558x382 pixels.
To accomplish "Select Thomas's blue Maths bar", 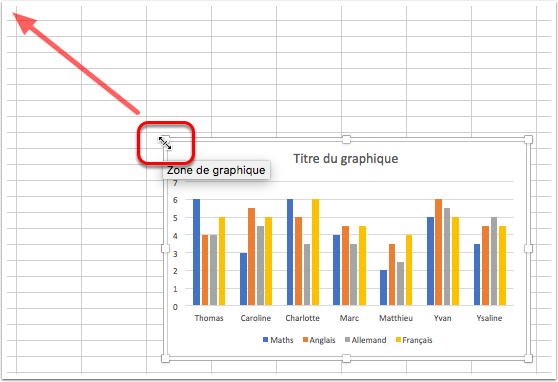I will (x=196, y=252).
